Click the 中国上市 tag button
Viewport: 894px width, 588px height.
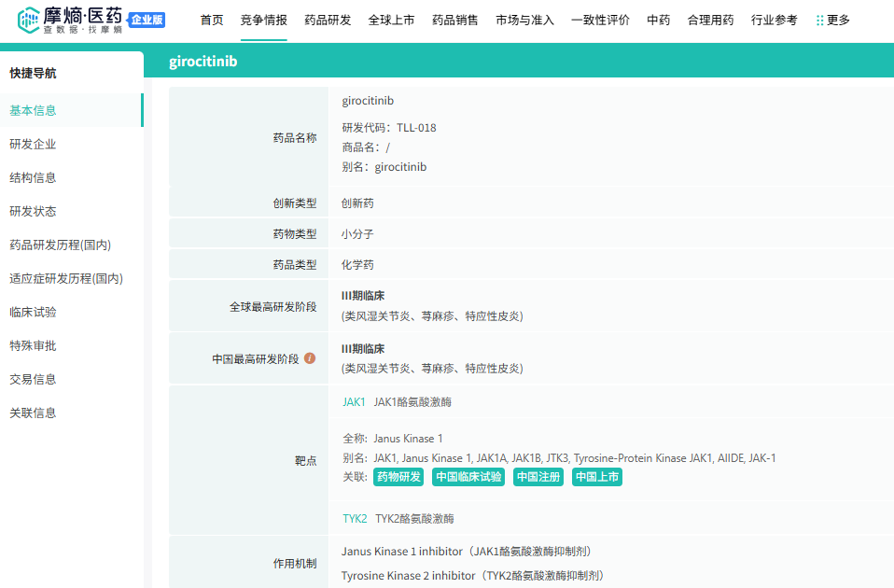[597, 477]
